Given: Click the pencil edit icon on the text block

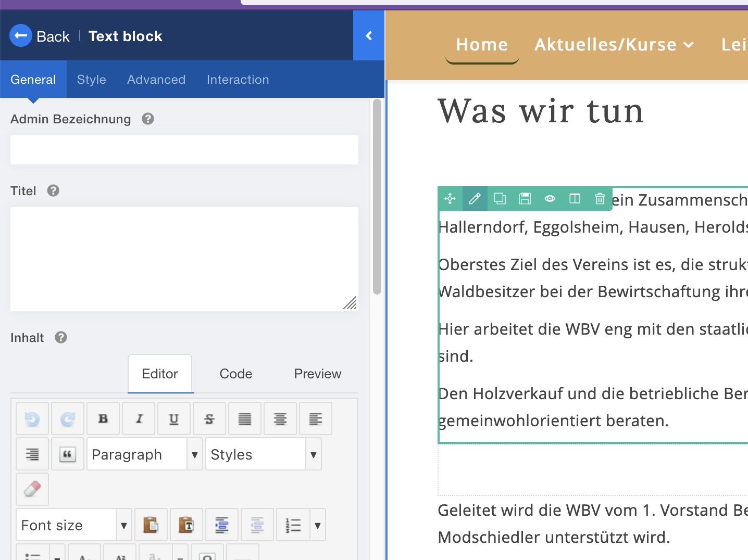Looking at the screenshot, I should (x=475, y=199).
